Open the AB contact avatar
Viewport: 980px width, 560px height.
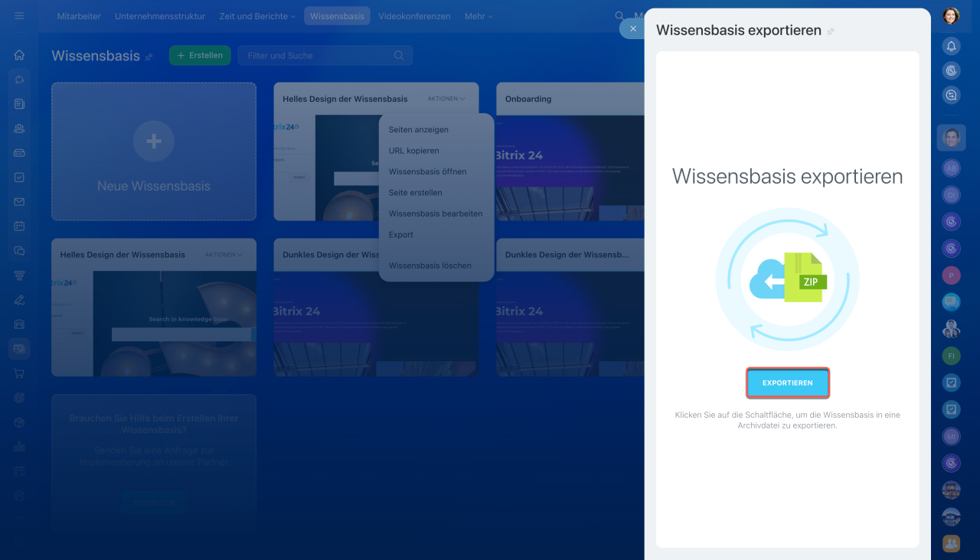coord(951,168)
